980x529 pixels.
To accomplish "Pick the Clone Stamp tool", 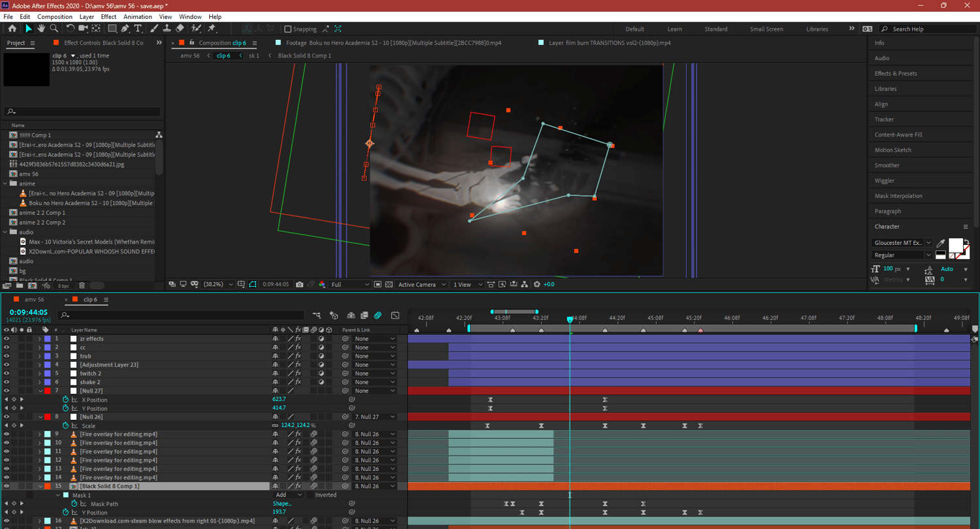I will [167, 29].
